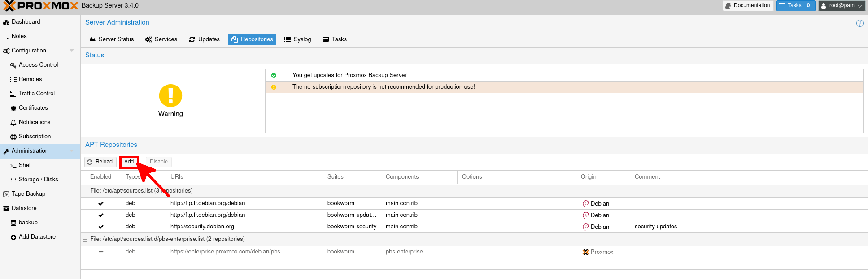Click the Notes sidebar icon
Image resolution: width=868 pixels, height=279 pixels.
[6, 36]
